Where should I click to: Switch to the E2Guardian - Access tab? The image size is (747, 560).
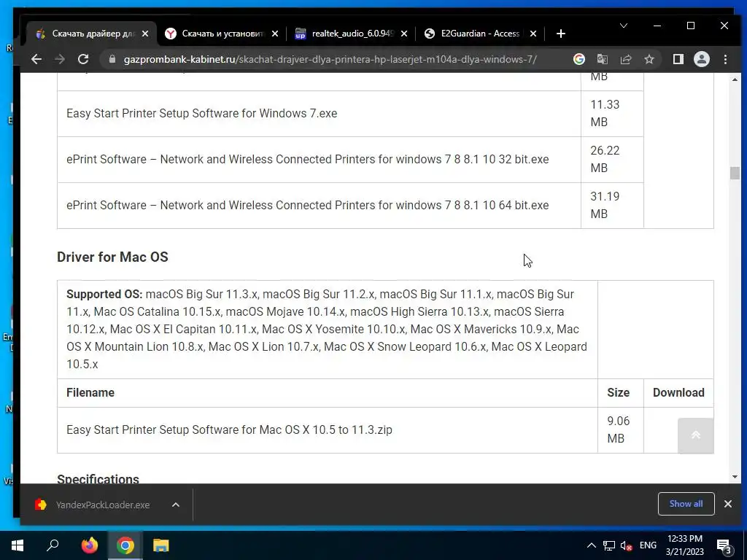pyautogui.click(x=479, y=34)
